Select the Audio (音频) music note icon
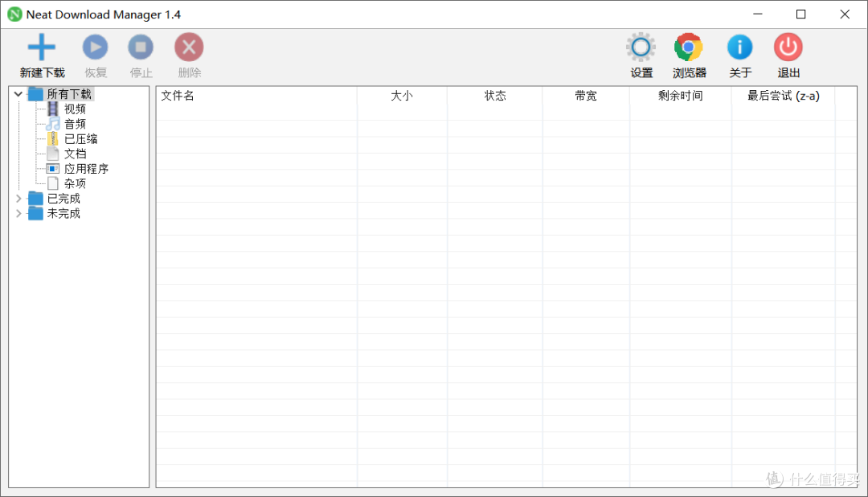This screenshot has width=868, height=497. (52, 124)
